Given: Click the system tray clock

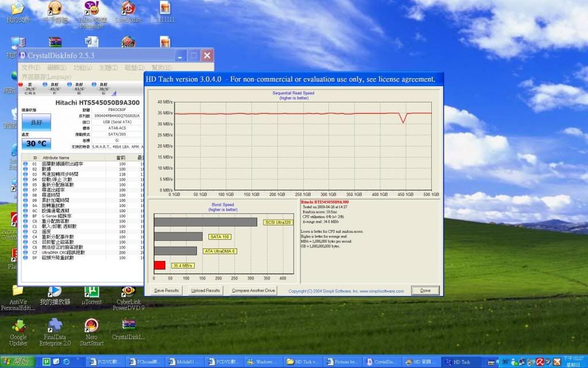Looking at the screenshot, I should pyautogui.click(x=574, y=362).
